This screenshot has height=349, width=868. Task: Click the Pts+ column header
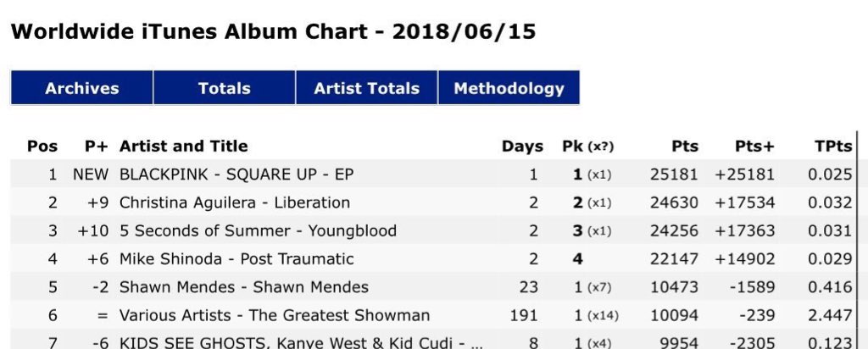point(753,146)
